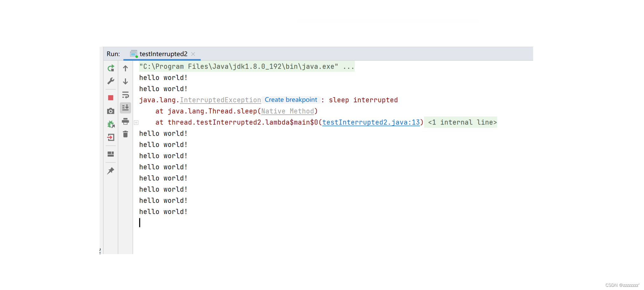
Task: Click the 'Run:' panel label
Action: tap(113, 54)
